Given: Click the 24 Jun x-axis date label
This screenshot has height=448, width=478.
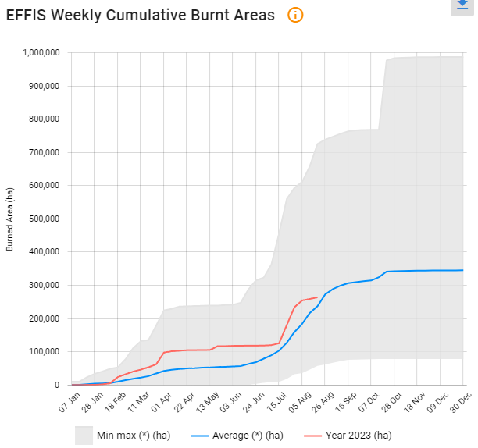Looking at the screenshot, I should [x=254, y=402].
